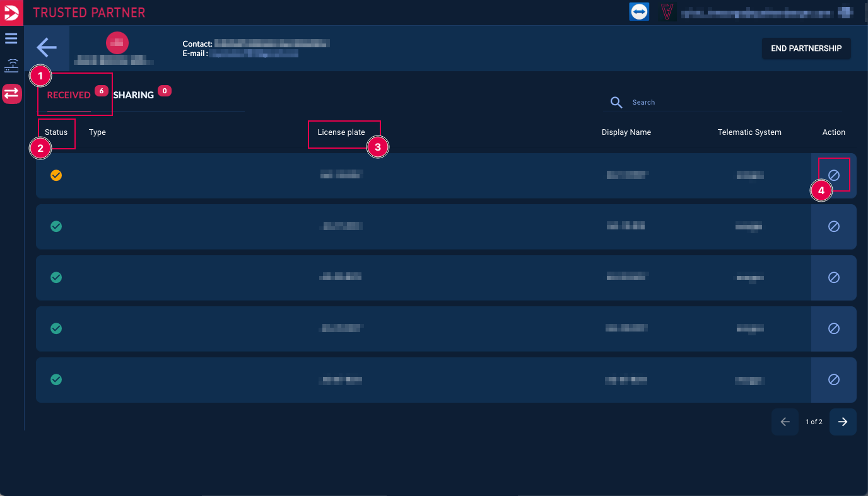Click the search magnifier icon

pyautogui.click(x=616, y=102)
